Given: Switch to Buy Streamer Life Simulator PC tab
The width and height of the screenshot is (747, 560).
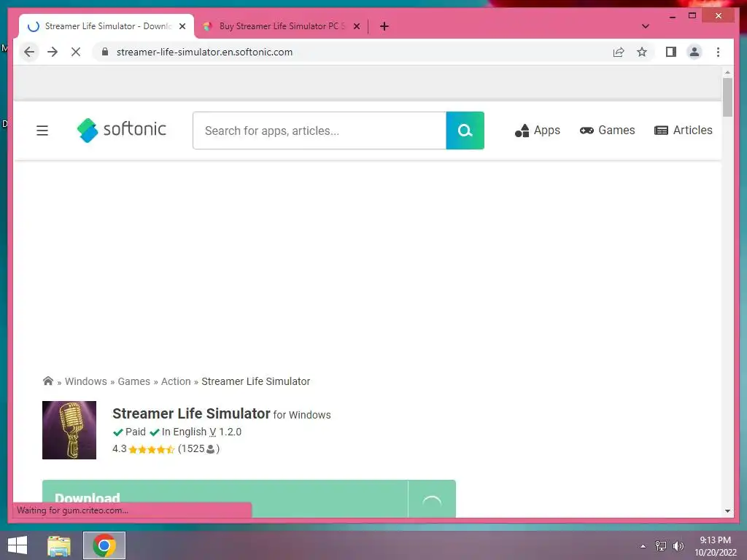Looking at the screenshot, I should (x=281, y=26).
